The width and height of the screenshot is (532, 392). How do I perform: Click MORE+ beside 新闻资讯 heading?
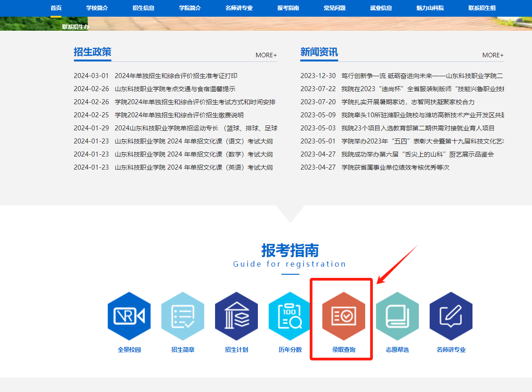pyautogui.click(x=493, y=55)
